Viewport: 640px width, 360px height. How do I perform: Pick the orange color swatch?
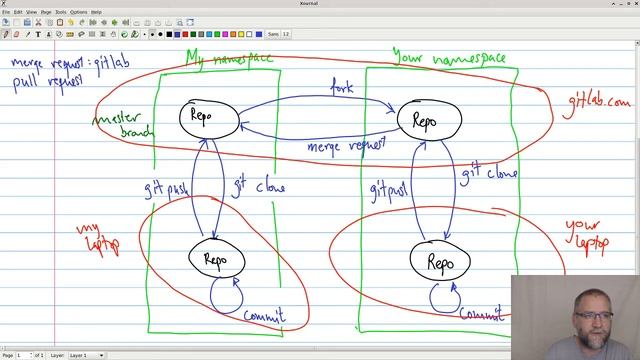click(x=233, y=34)
